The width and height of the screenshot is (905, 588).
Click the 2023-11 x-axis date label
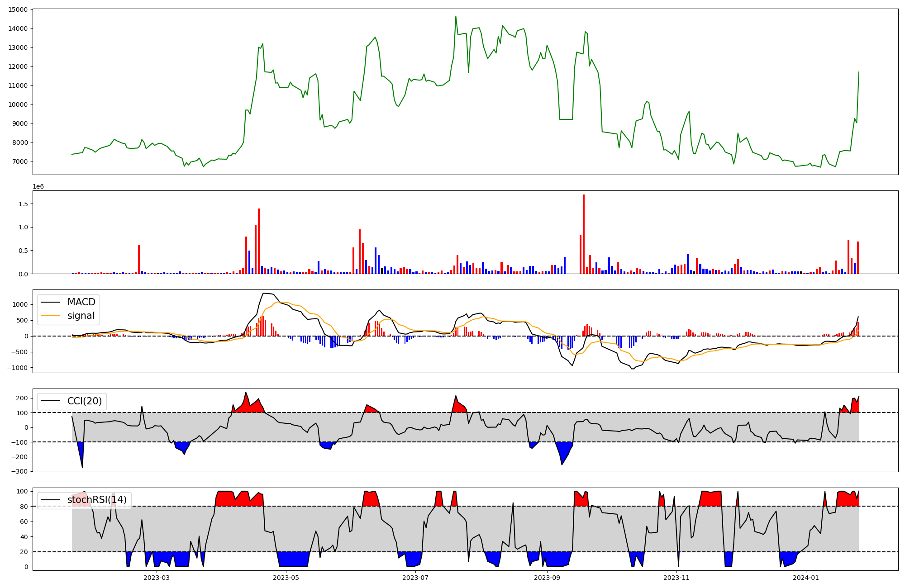676,578
